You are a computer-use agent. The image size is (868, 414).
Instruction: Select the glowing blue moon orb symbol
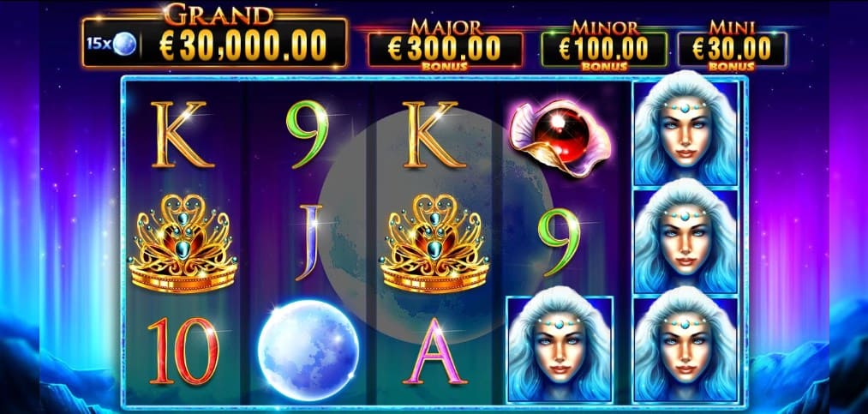point(308,343)
